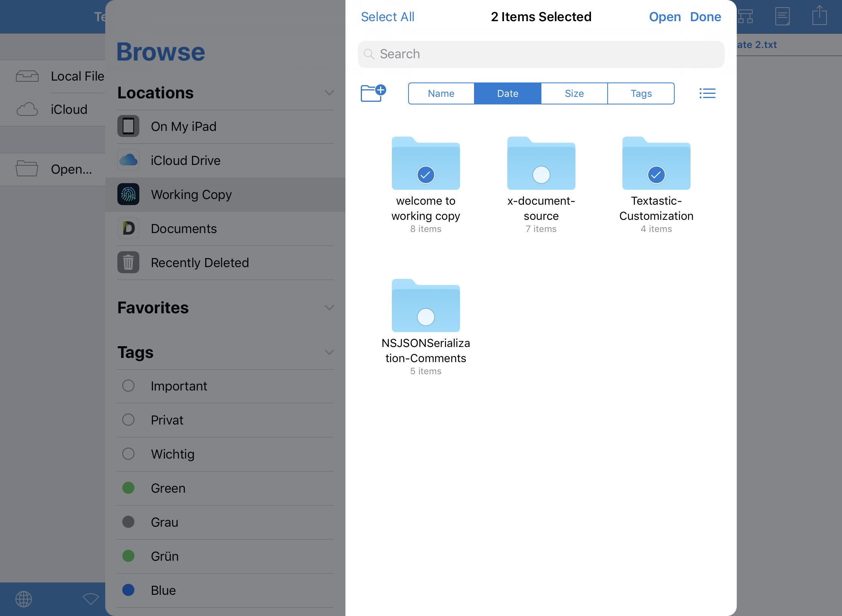
Task: Click the Open... folder icon in Textastic
Action: (27, 169)
